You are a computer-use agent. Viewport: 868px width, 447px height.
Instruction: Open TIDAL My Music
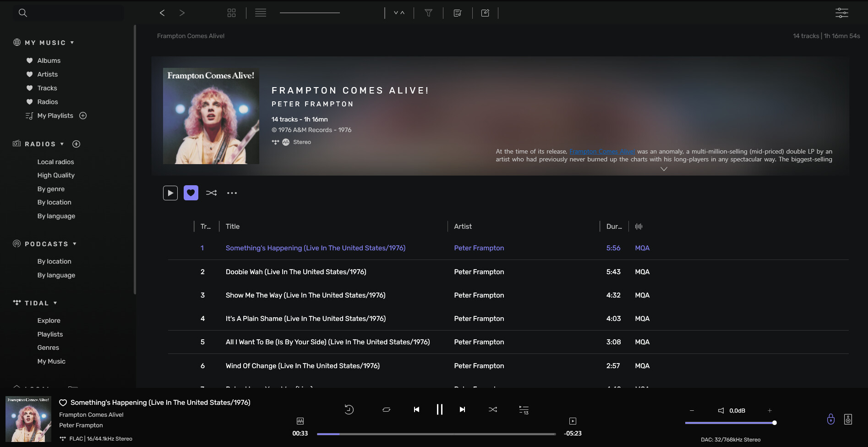pos(51,361)
